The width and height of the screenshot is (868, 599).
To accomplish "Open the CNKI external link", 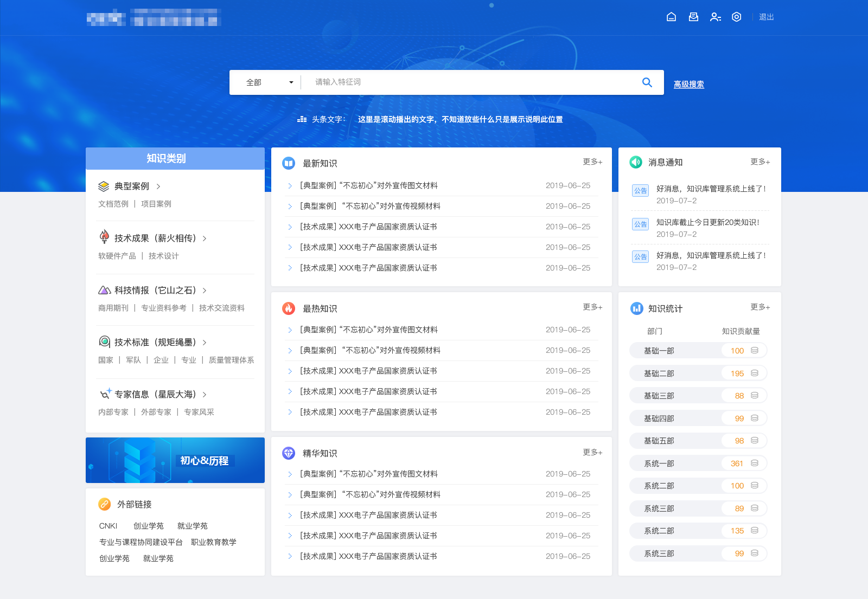I will [x=107, y=525].
